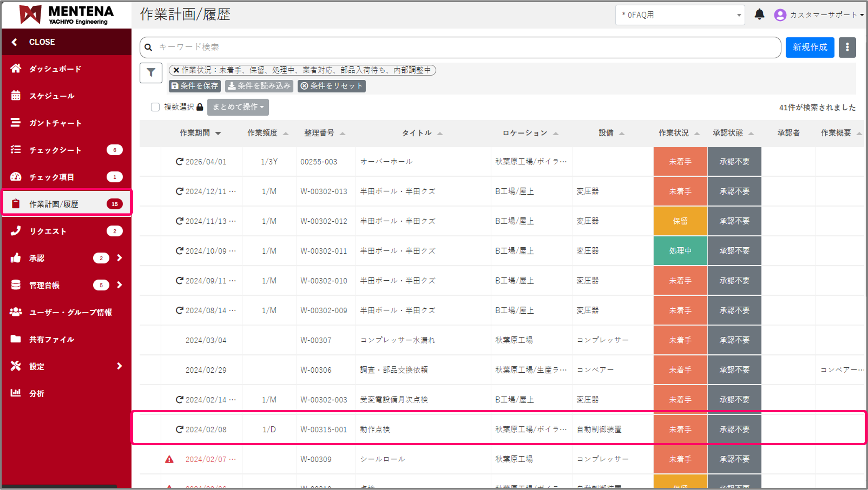Open ダッシュボード home icon in sidebar
The height and width of the screenshot is (490, 868).
click(x=16, y=68)
